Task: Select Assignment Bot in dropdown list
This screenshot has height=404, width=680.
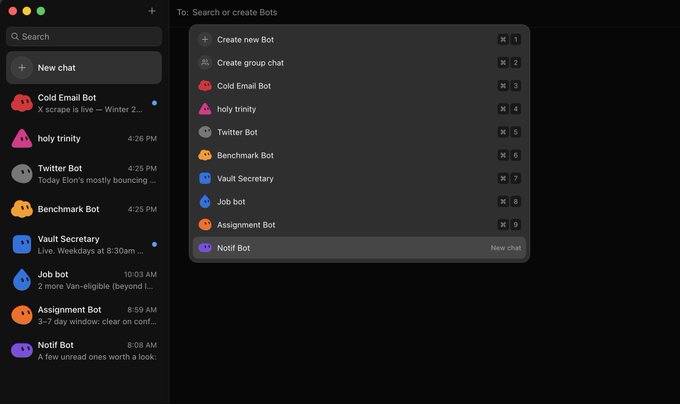Action: 360,225
